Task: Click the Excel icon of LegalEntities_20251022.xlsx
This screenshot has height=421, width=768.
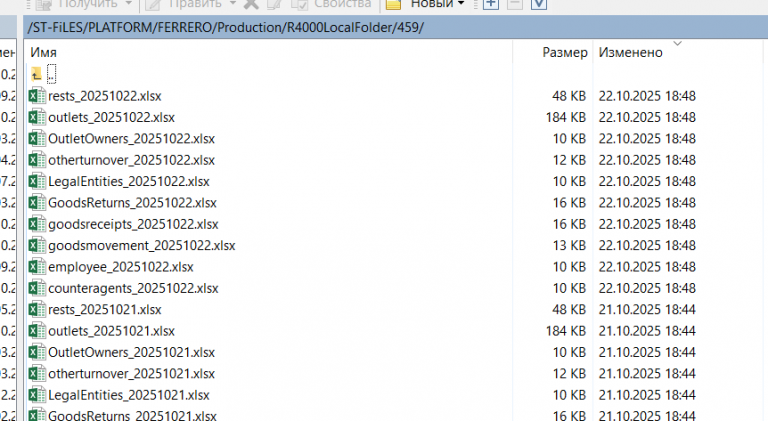Action: pos(37,182)
